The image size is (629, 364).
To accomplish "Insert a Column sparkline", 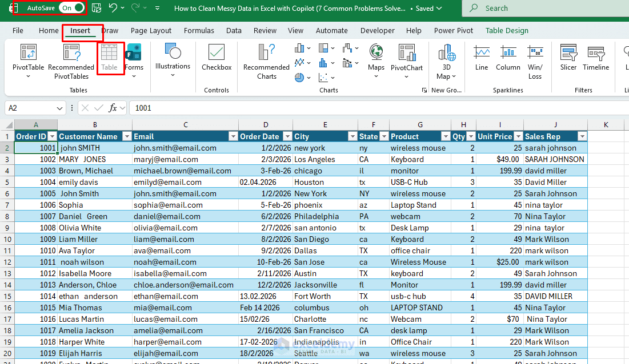I will (508, 58).
